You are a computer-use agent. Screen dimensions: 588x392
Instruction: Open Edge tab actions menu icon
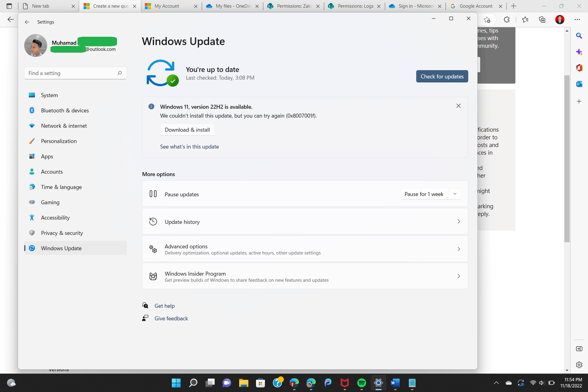(x=9, y=6)
